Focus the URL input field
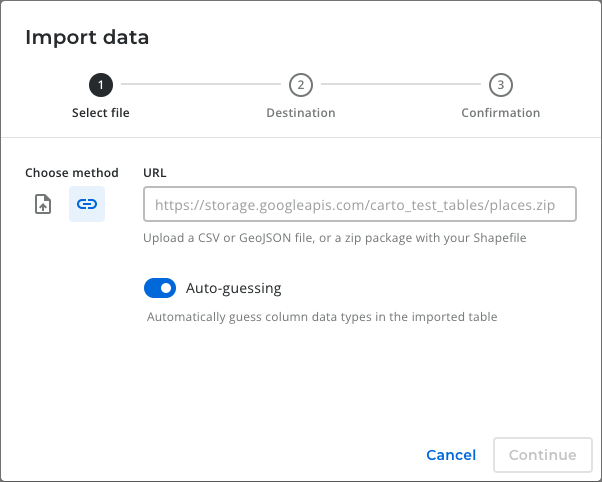Viewport: 602px width, 482px height. pos(360,207)
